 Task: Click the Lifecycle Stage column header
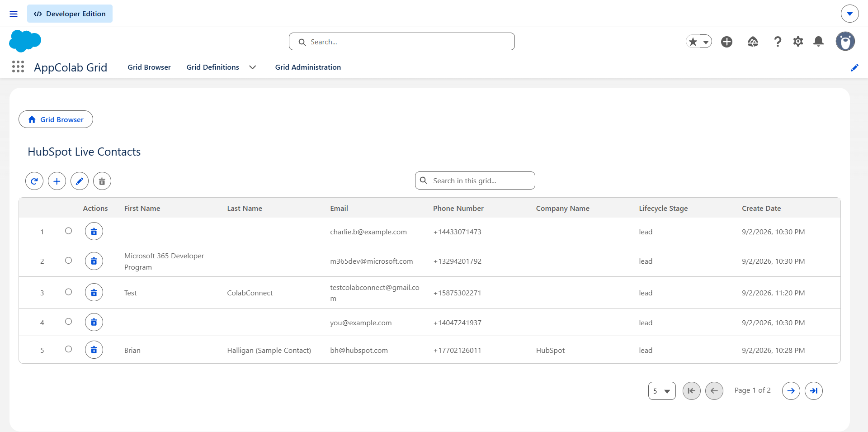[x=663, y=208]
